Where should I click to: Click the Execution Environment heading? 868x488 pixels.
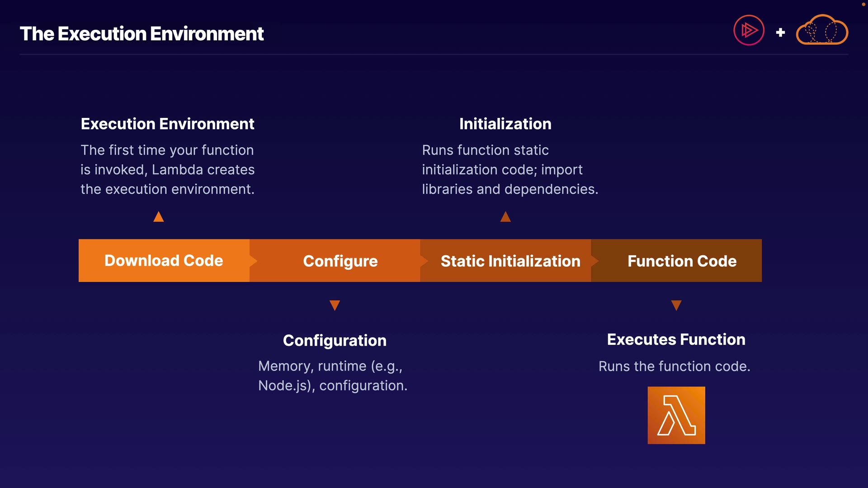click(x=167, y=124)
